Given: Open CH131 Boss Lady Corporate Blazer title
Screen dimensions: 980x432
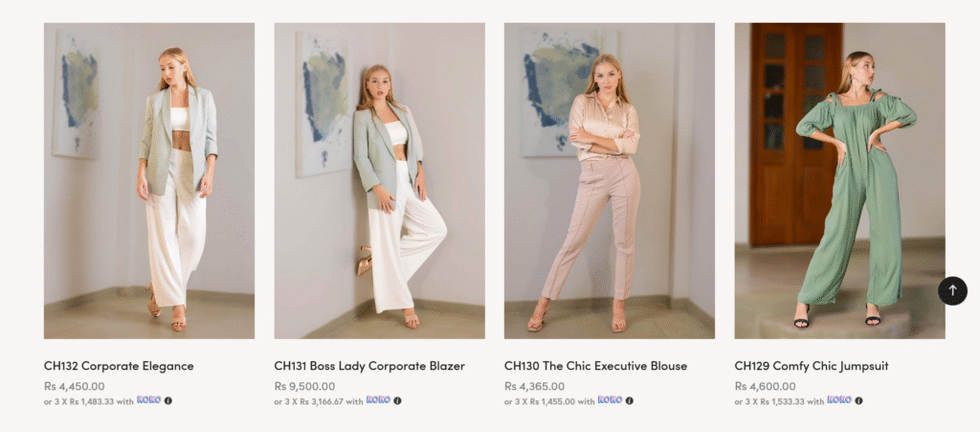Looking at the screenshot, I should tap(369, 366).
